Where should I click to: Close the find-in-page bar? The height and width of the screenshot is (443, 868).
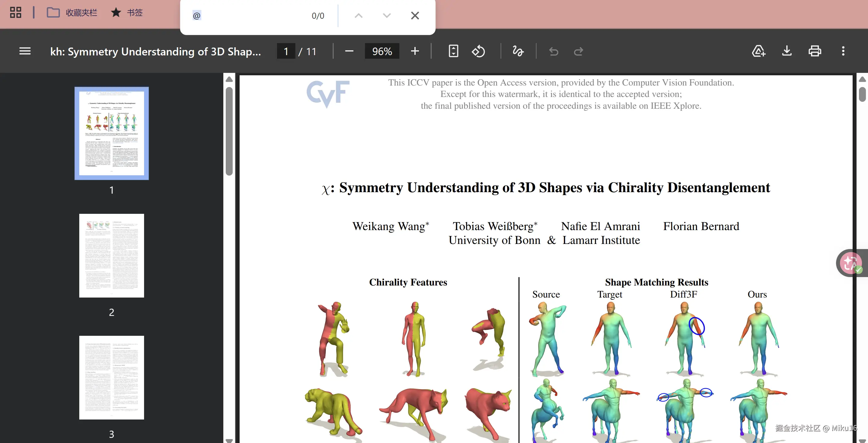(x=415, y=15)
